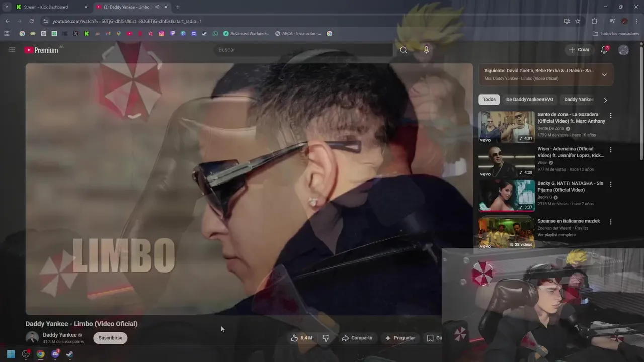Click Chrome icon in taskbar
This screenshot has height=362, width=644.
pos(40,354)
